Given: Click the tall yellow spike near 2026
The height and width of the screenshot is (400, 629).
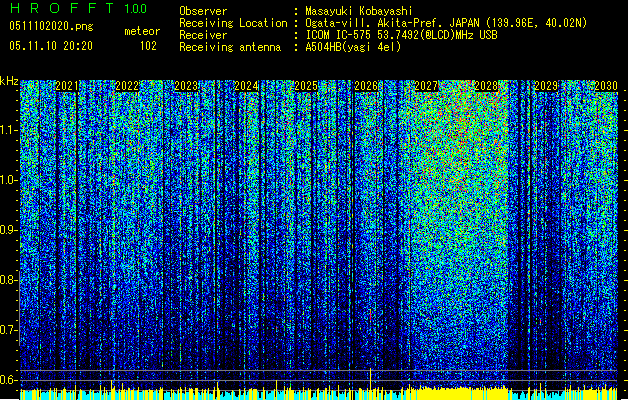Looking at the screenshot, I should (370, 379).
